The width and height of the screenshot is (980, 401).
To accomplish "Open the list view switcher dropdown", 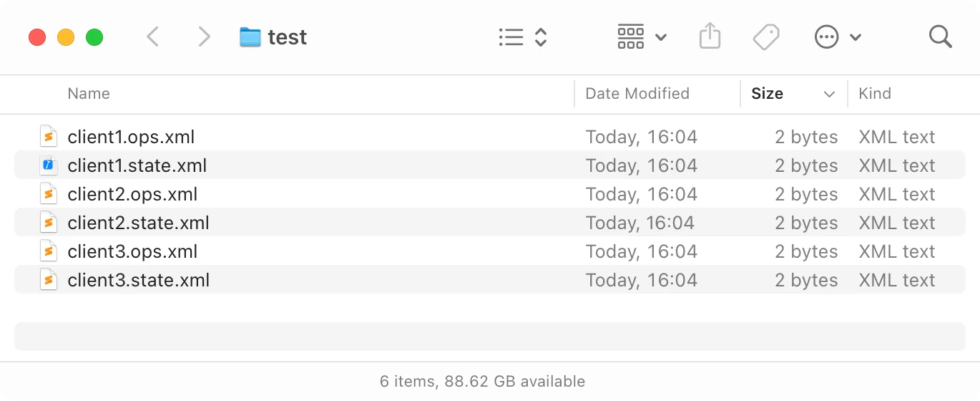I will [x=523, y=37].
